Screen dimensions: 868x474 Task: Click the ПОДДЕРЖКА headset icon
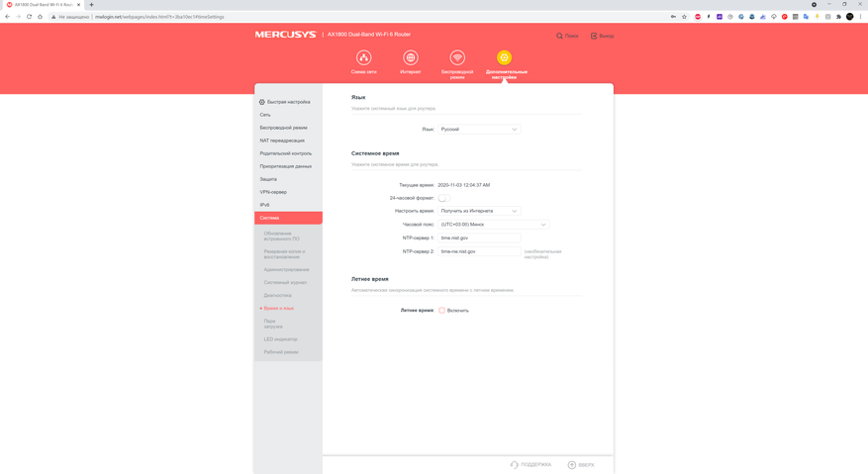515,464
